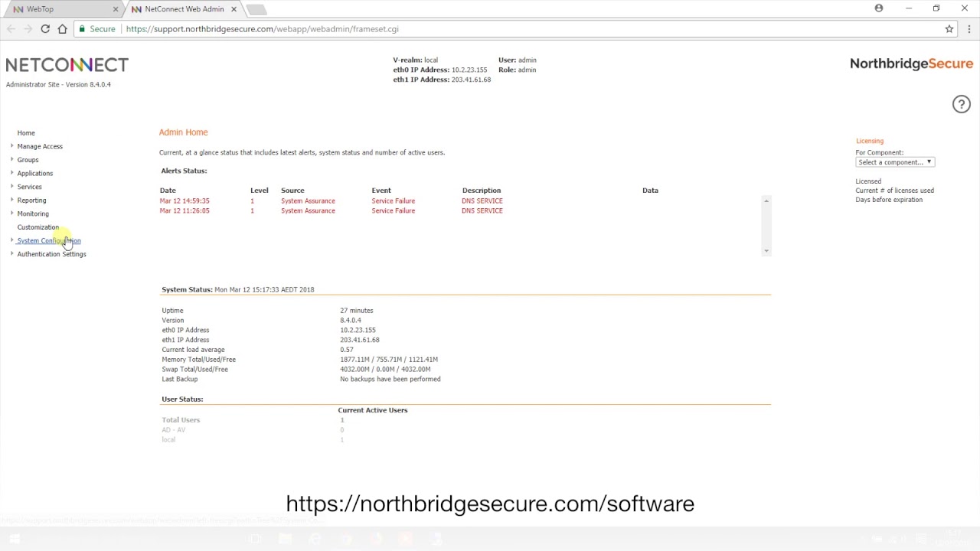This screenshot has height=551, width=980.
Task: Click the 'Current Active Users' column header
Action: pos(373,410)
